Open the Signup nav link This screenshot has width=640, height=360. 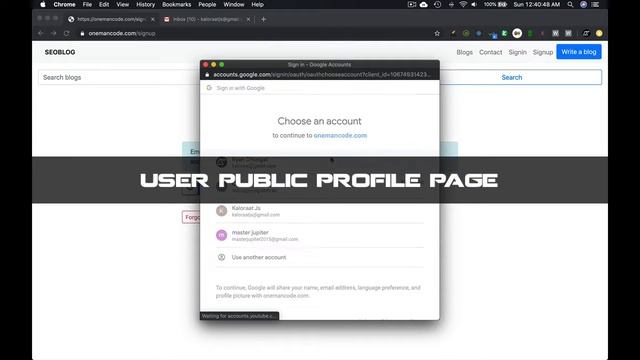[543, 52]
